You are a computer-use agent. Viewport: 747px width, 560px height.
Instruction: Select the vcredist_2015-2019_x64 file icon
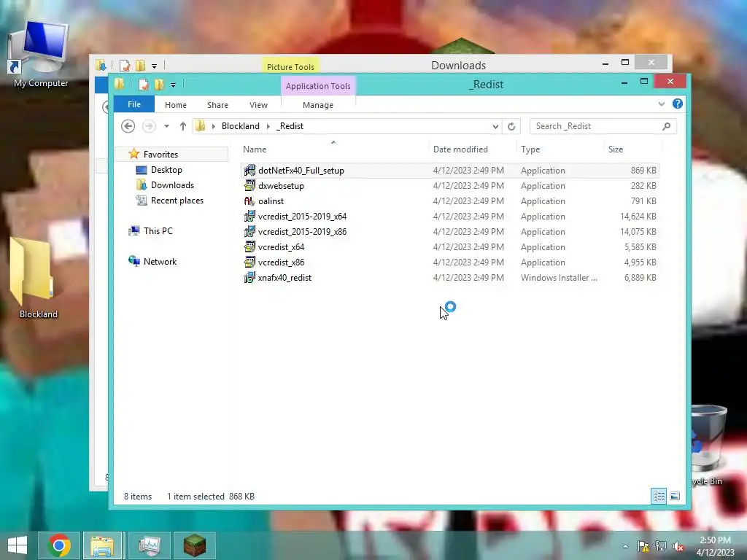pos(249,216)
